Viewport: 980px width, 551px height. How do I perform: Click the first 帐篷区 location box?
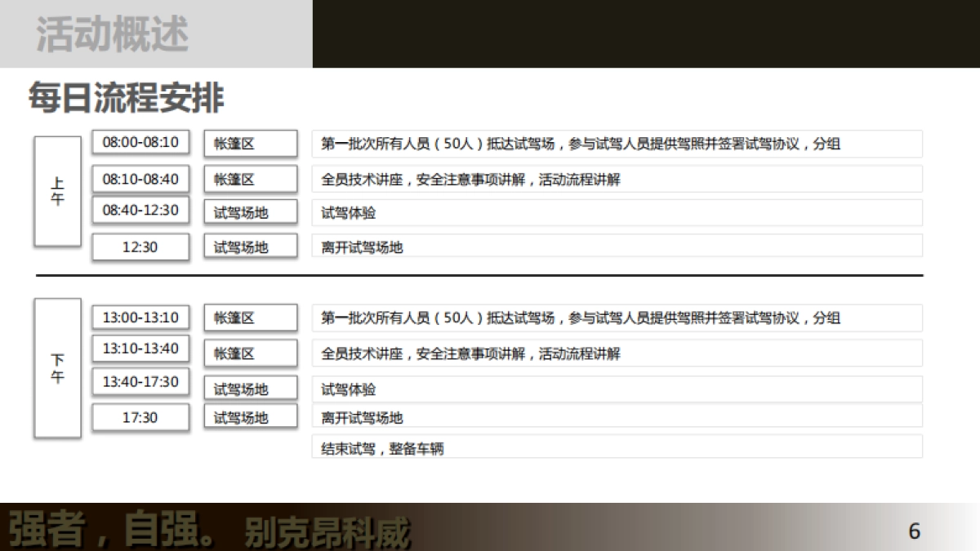pyautogui.click(x=250, y=143)
